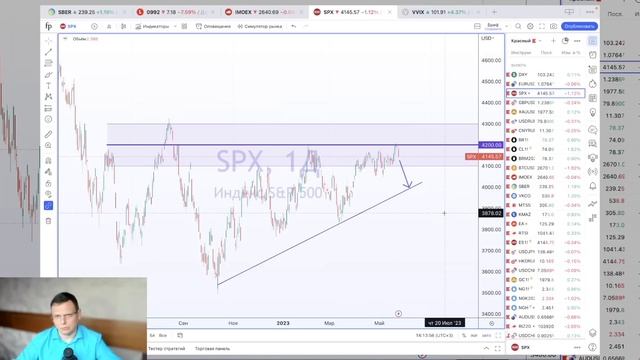Toggle stay in drawing mode

pos(48,172)
